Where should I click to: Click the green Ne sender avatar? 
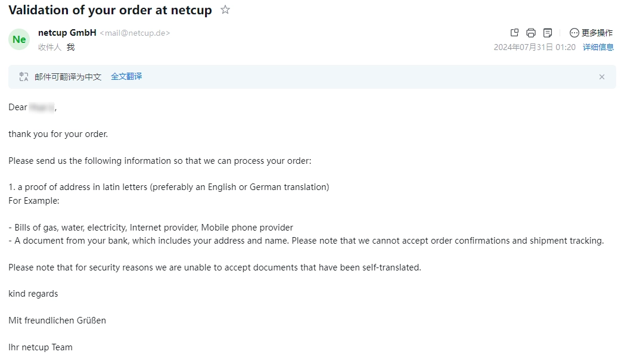point(19,39)
